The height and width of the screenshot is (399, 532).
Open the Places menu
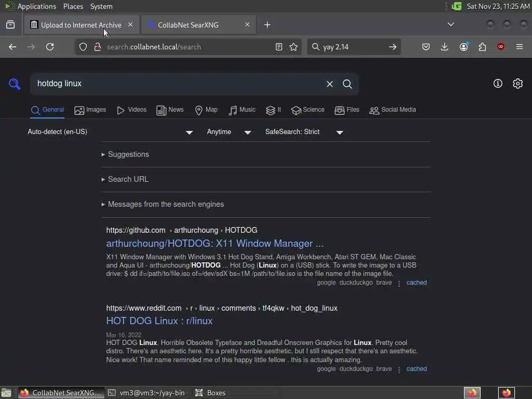tap(73, 6)
